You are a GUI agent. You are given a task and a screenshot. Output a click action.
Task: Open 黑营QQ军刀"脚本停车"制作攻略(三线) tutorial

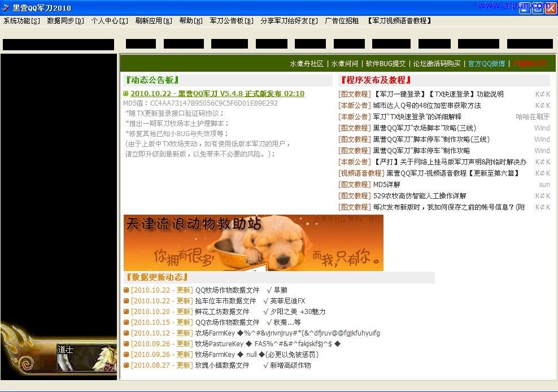431,140
